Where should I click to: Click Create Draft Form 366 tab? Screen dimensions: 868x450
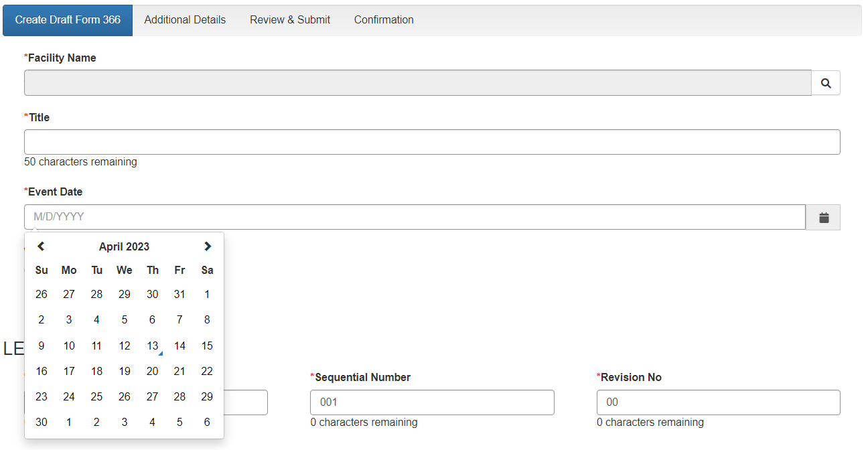(x=68, y=20)
